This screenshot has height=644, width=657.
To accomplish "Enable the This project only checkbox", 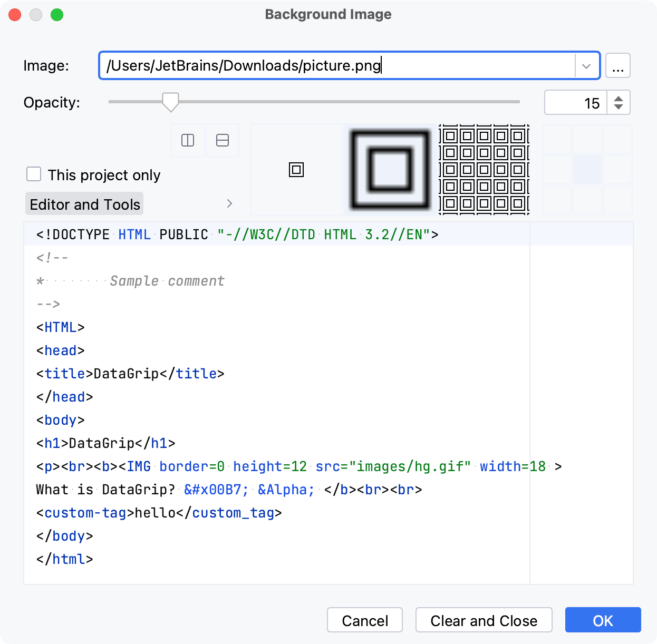I will coord(34,174).
